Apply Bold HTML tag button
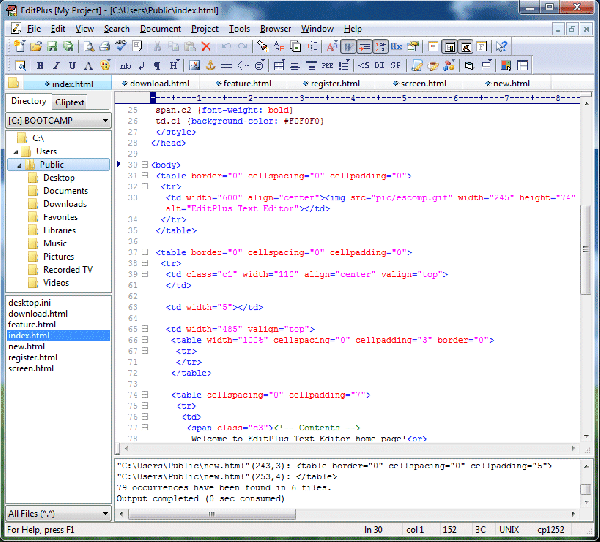This screenshot has width=600, height=542. [41, 65]
